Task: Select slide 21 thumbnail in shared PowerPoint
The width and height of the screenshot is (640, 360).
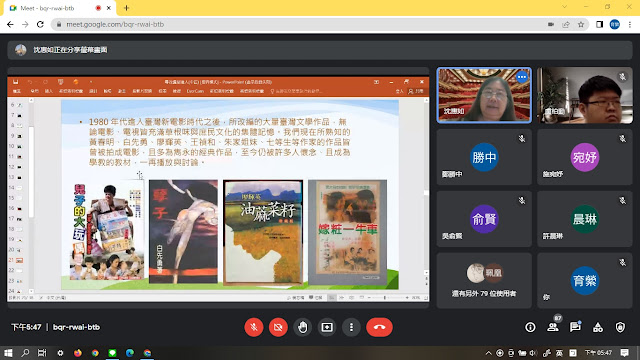Action: [x=19, y=260]
